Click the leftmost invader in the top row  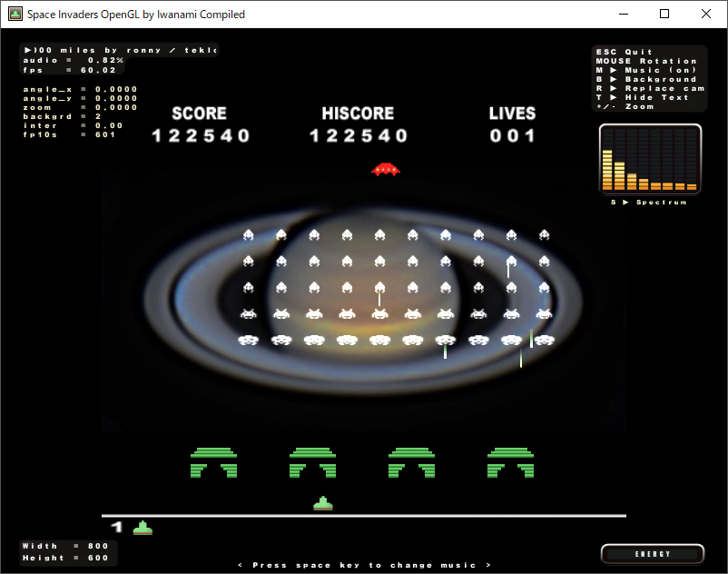pos(249,235)
